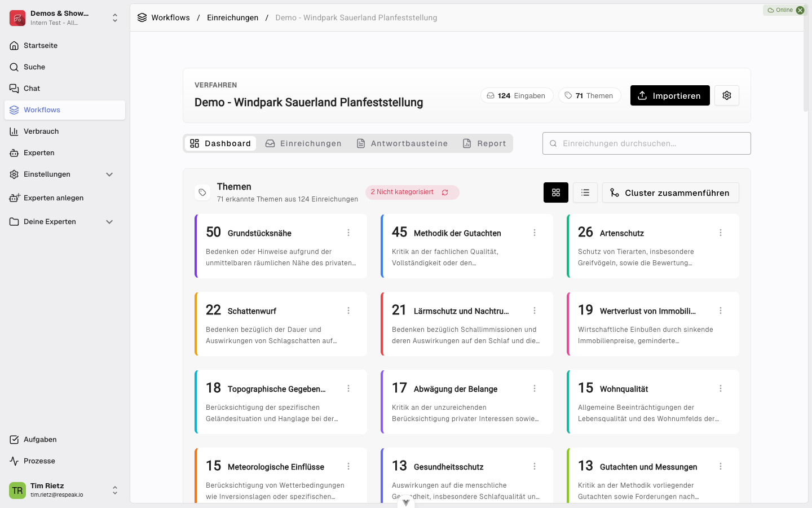This screenshot has height=508, width=812.
Task: Click the Importieren button
Action: 670,95
